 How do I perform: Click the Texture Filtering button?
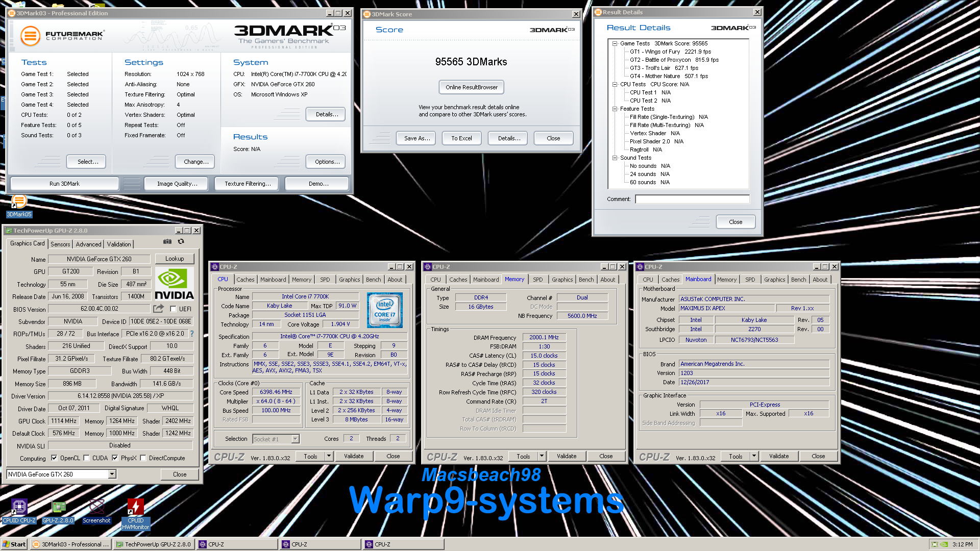(x=248, y=184)
